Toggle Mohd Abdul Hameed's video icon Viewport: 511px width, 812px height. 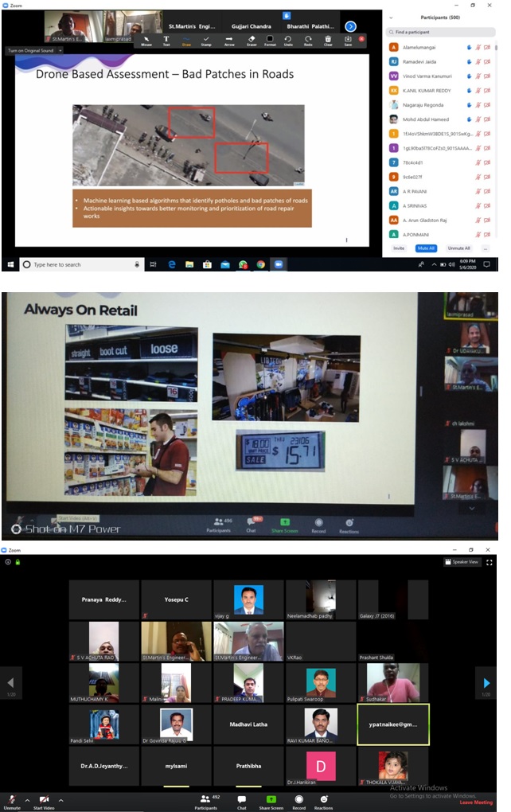[x=487, y=119]
